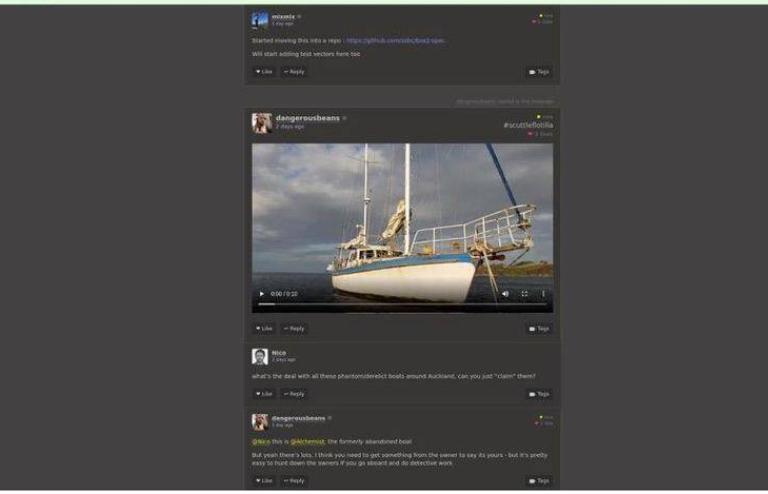Reply to Nico's comment
This screenshot has width=768, height=494.
[294, 394]
